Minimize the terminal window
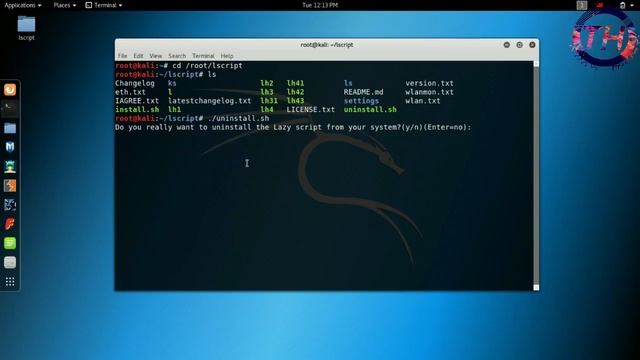Viewport: 640px width, 360px height. [507, 45]
